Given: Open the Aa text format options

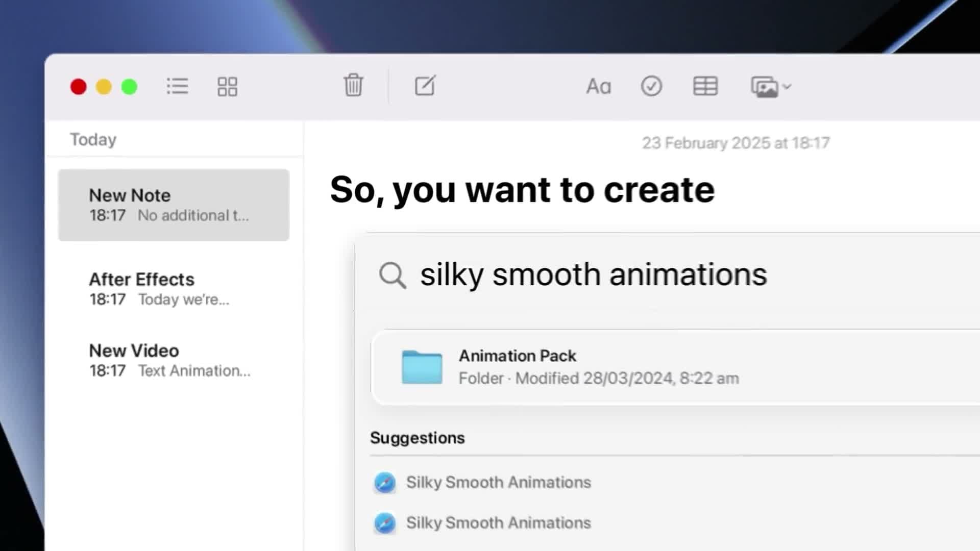Looking at the screenshot, I should pyautogui.click(x=598, y=86).
